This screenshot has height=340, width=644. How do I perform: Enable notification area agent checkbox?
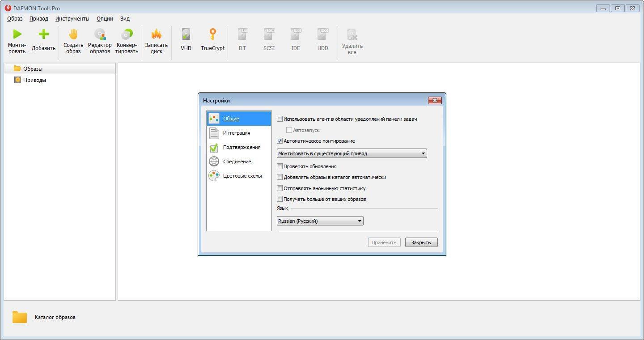280,119
